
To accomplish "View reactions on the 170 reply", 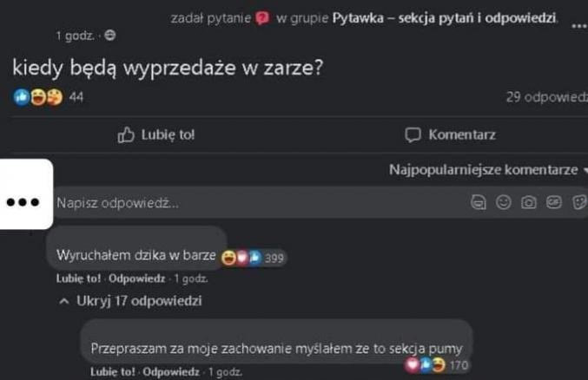I will (436, 364).
